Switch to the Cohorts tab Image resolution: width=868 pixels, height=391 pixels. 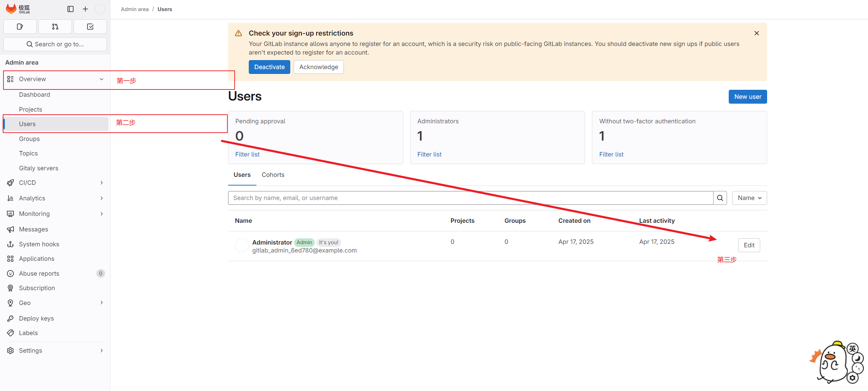pyautogui.click(x=273, y=175)
